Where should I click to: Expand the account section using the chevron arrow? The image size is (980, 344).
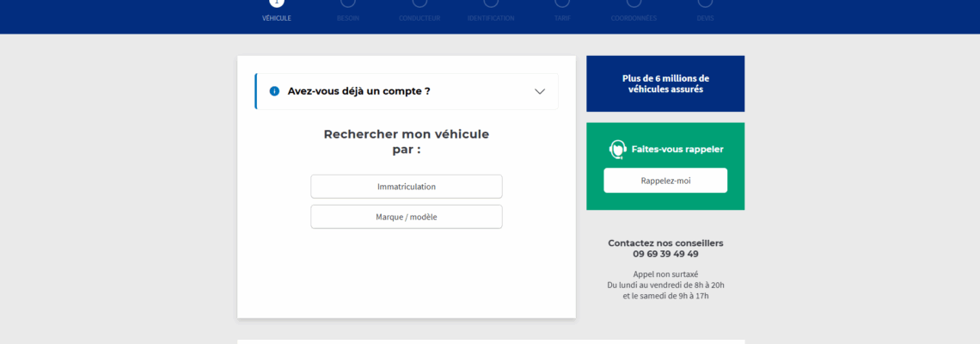point(540,91)
